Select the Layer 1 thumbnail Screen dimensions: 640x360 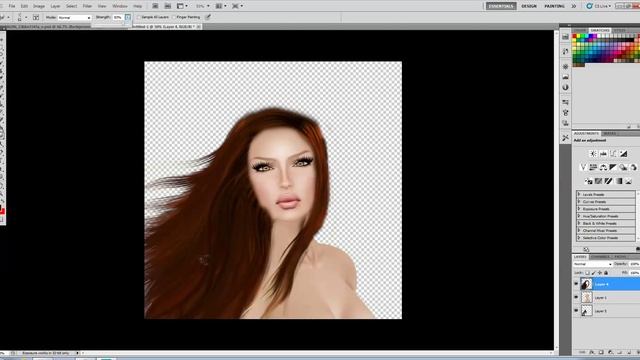tap(587, 297)
